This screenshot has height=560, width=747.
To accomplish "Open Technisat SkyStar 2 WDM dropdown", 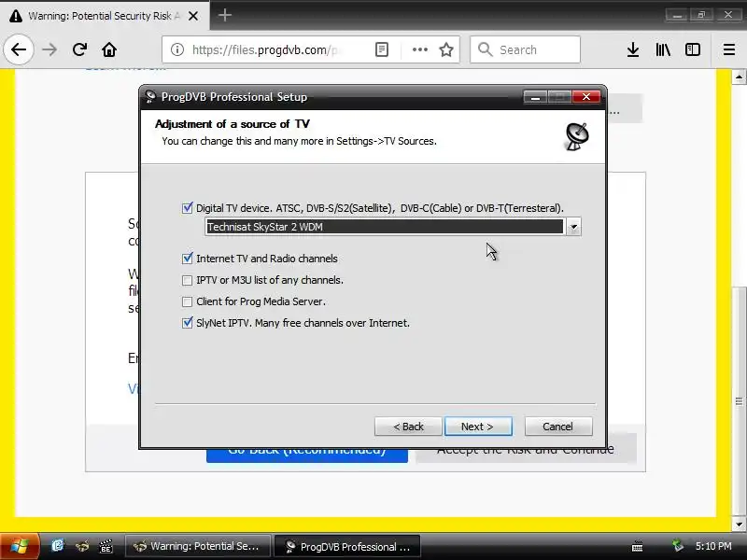I will pyautogui.click(x=573, y=227).
